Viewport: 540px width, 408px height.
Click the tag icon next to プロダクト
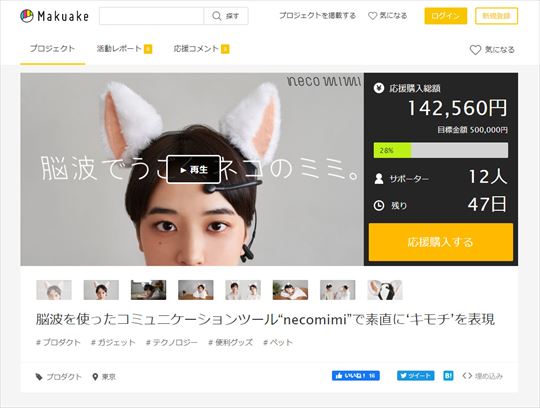point(39,377)
